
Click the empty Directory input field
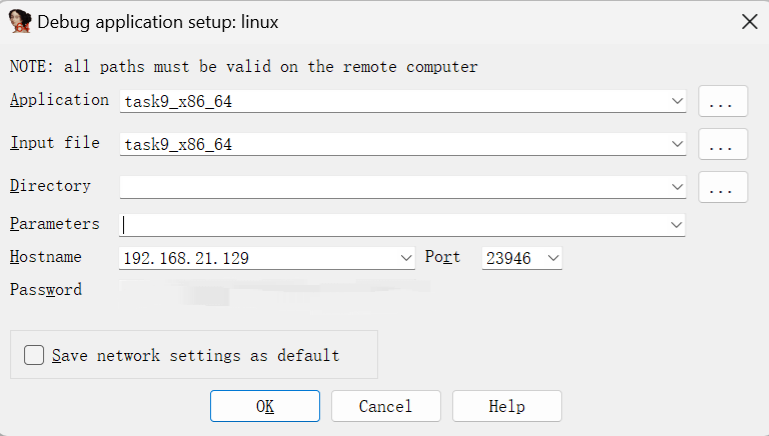tap(390, 187)
